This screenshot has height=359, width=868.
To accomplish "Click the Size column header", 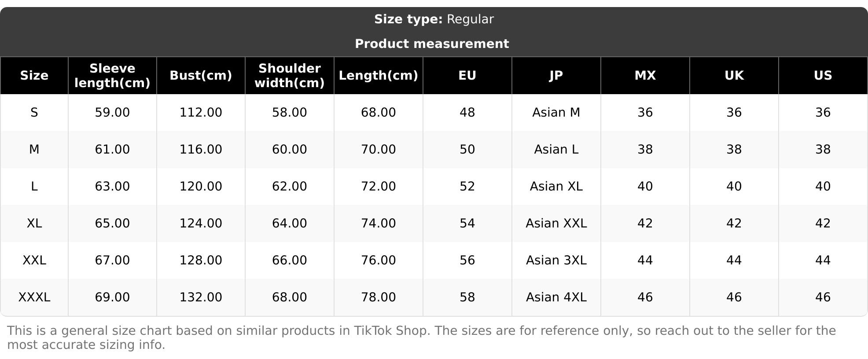I will coord(34,76).
